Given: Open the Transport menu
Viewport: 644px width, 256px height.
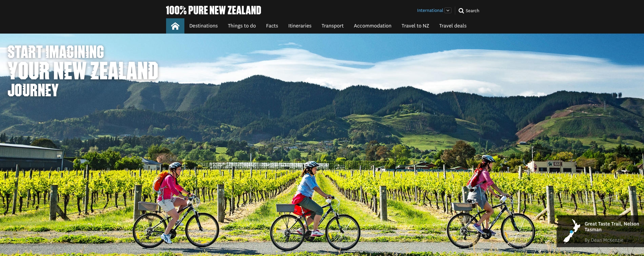Looking at the screenshot, I should (333, 26).
